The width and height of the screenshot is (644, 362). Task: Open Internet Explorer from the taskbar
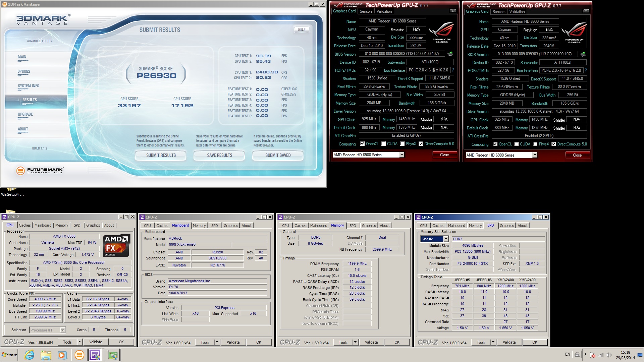pyautogui.click(x=30, y=355)
